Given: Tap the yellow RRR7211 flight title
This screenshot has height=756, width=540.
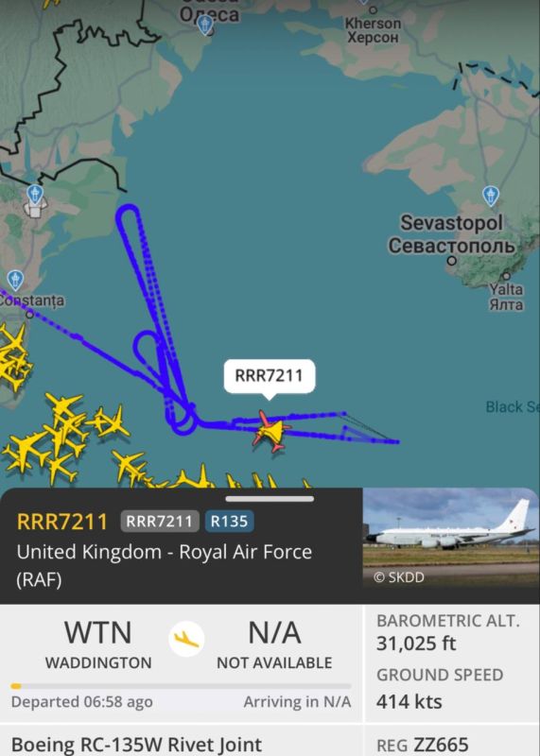Looking at the screenshot, I should 61,522.
